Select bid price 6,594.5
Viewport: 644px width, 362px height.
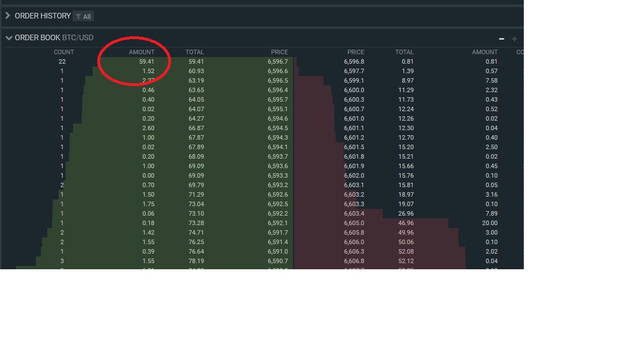[x=278, y=128]
